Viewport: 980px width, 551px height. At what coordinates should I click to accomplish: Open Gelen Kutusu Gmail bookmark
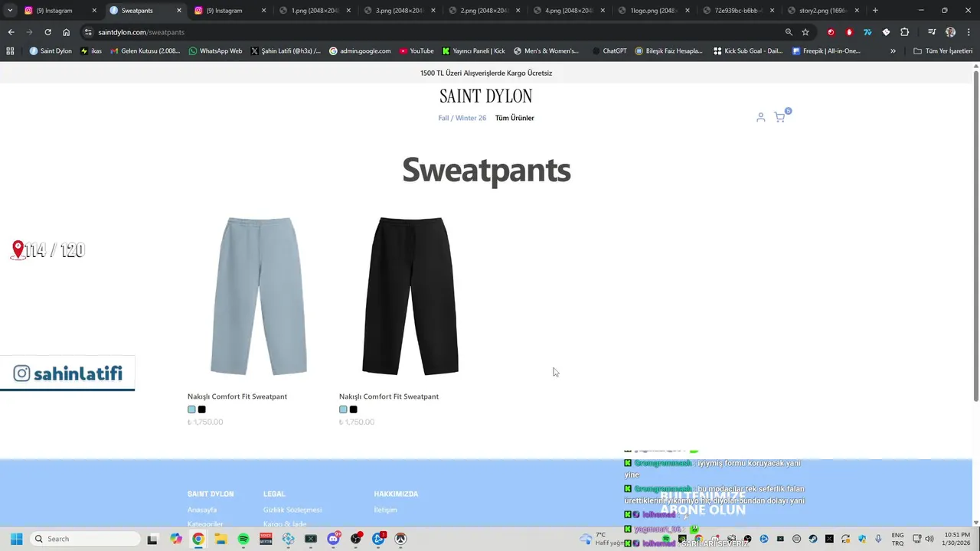point(145,51)
